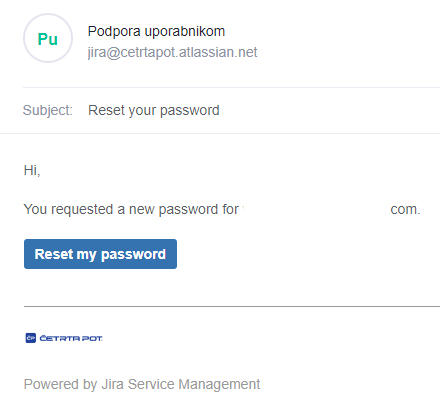Click the word password in the subject
The width and height of the screenshot is (440, 407).
pos(190,111)
